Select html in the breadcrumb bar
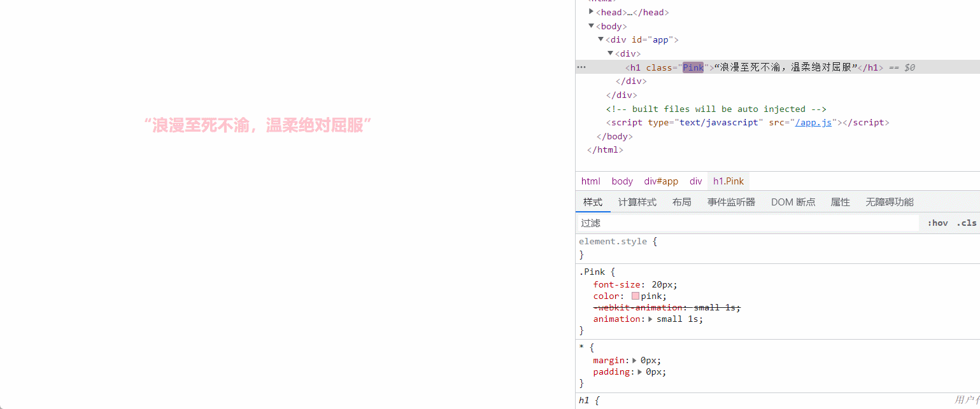980x409 pixels. (x=591, y=181)
